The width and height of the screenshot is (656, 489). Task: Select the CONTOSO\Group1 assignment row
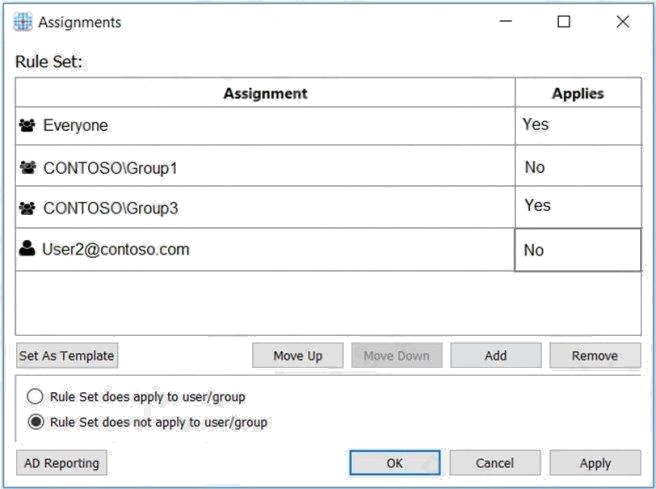coord(328,166)
